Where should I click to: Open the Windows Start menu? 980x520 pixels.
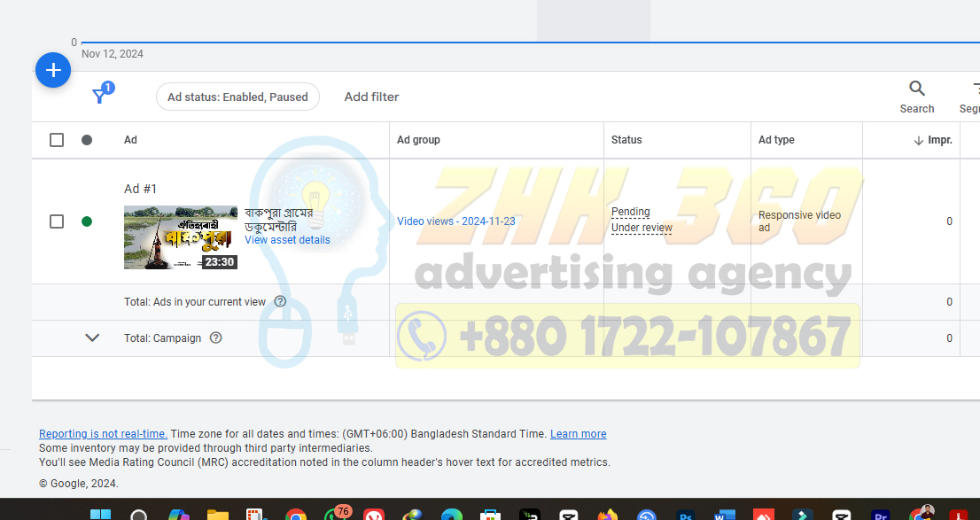tap(100, 515)
